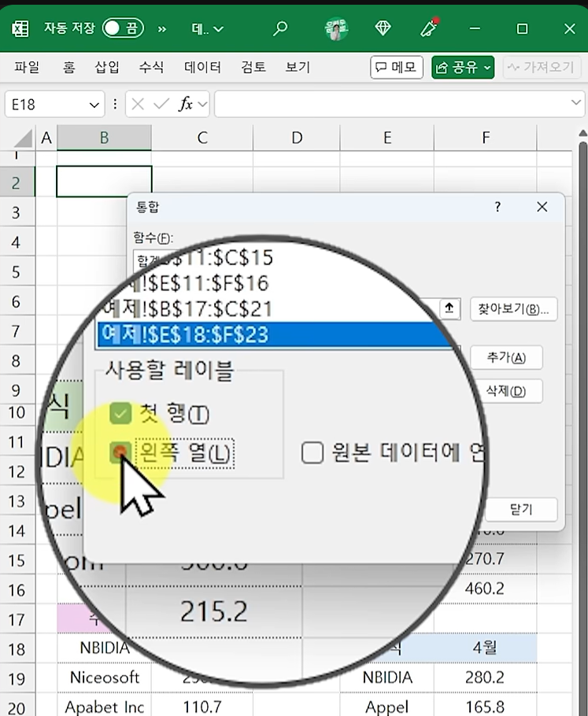This screenshot has height=716, width=588.
Task: Click the help ? icon in 통합 dialog
Action: (497, 207)
